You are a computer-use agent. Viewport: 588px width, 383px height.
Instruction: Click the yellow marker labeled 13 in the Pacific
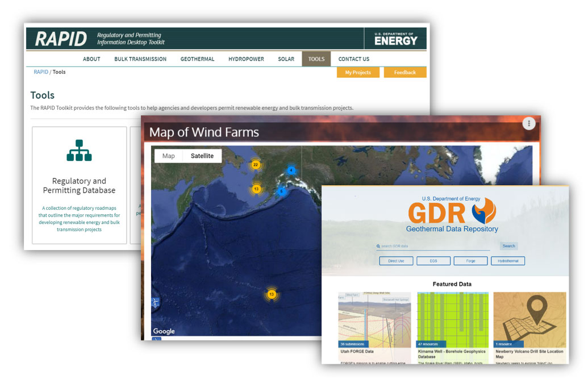(x=271, y=294)
